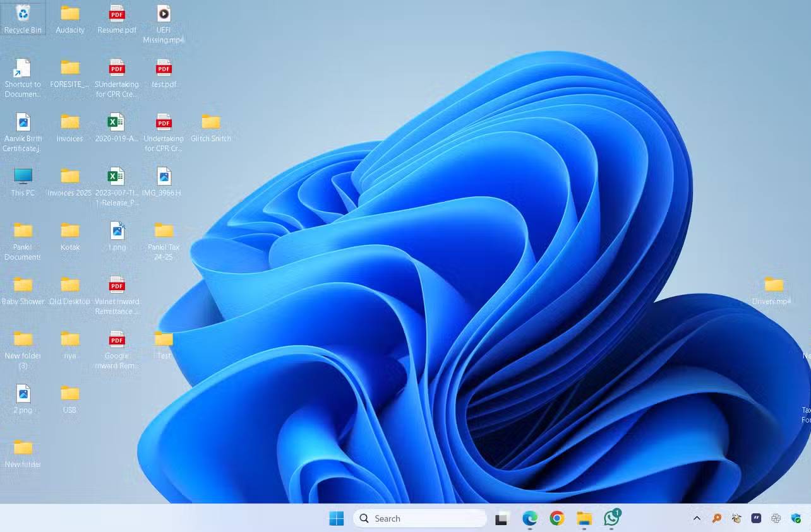Click the taskbar Search field
Image resolution: width=811 pixels, height=532 pixels.
point(419,518)
